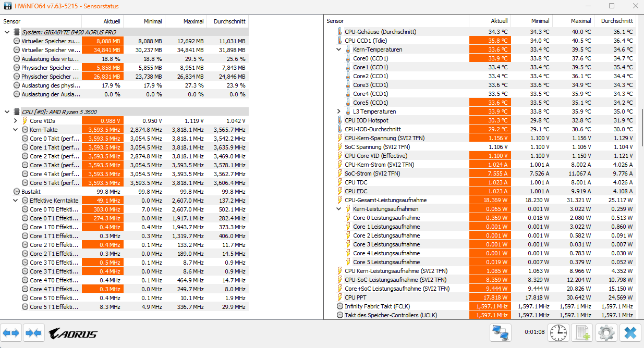644x348 pixels.
Task: Select Core3 (CCD1) temperature row
Action: pyautogui.click(x=480, y=85)
